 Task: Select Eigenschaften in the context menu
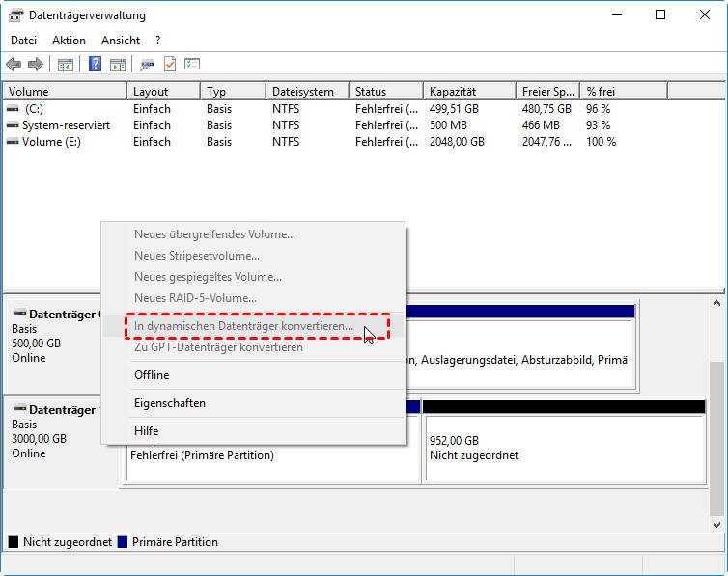[254, 403]
